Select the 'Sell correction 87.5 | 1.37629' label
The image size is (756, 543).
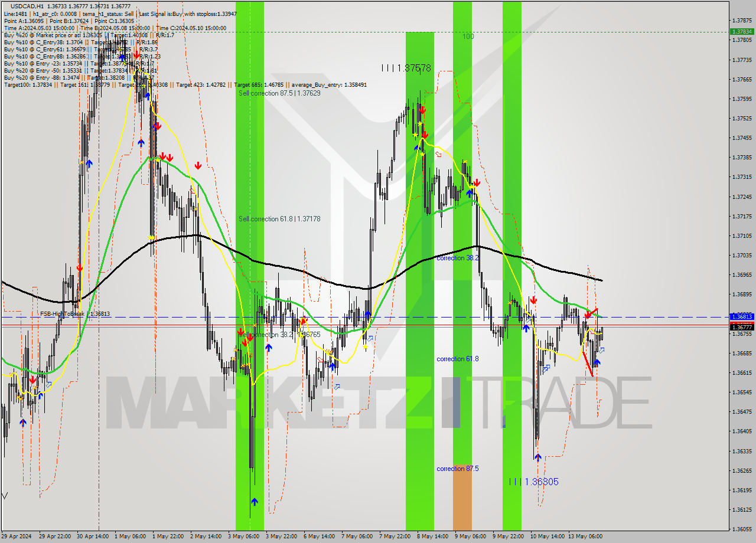click(279, 93)
